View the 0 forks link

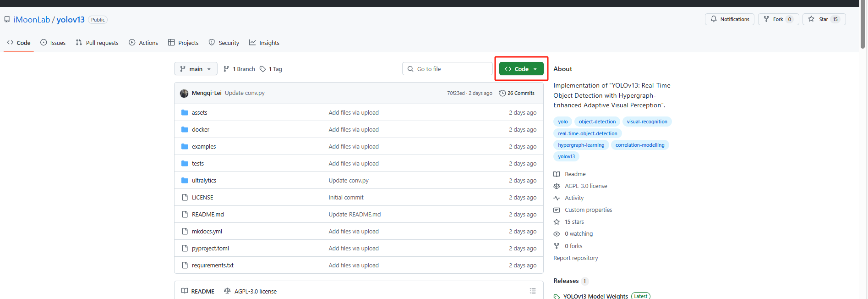[x=568, y=246]
